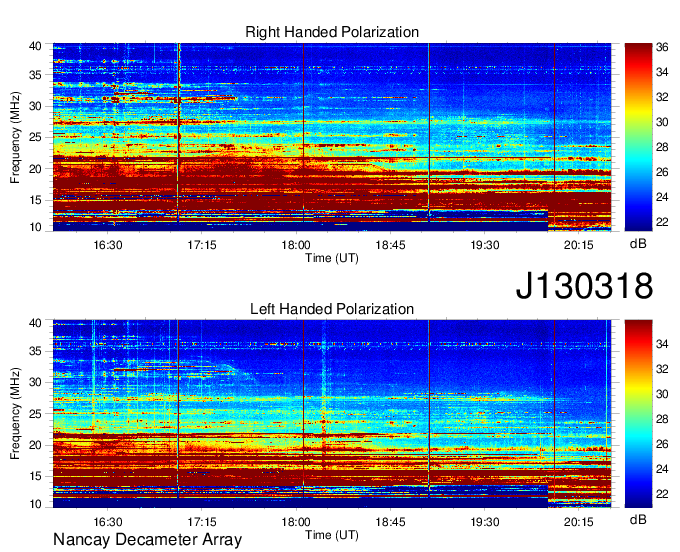Click the 20:15 tick on Left Handed time axis

click(x=579, y=522)
